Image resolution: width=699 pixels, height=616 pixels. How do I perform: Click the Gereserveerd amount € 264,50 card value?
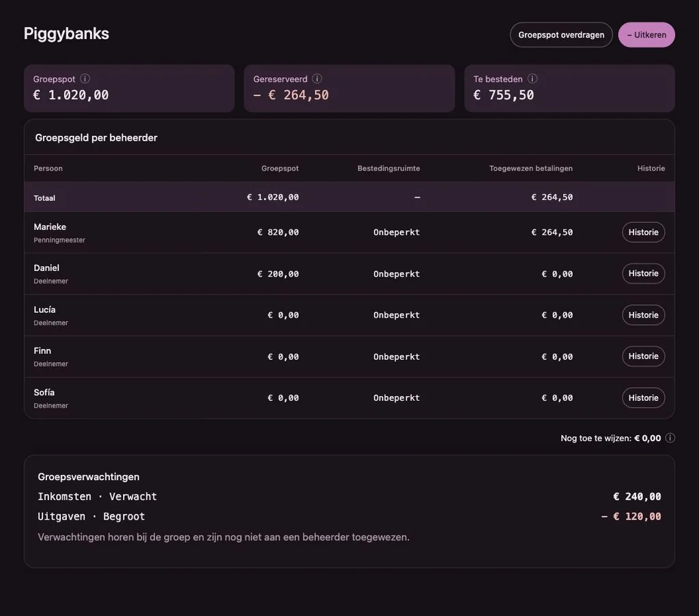pyautogui.click(x=291, y=95)
